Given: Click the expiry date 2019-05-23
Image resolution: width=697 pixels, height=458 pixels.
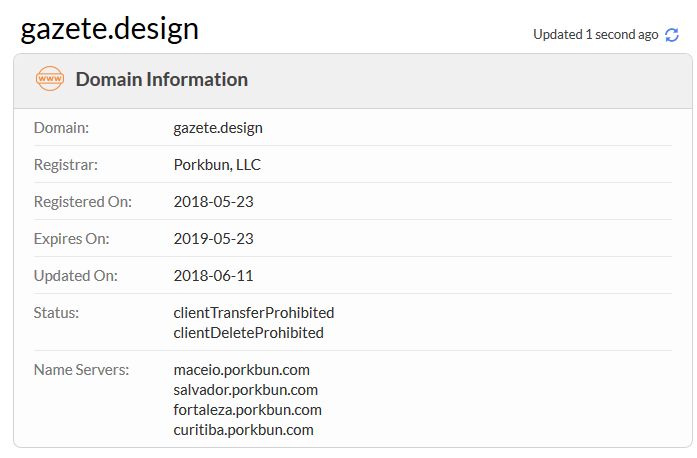Looking at the screenshot, I should point(213,239).
